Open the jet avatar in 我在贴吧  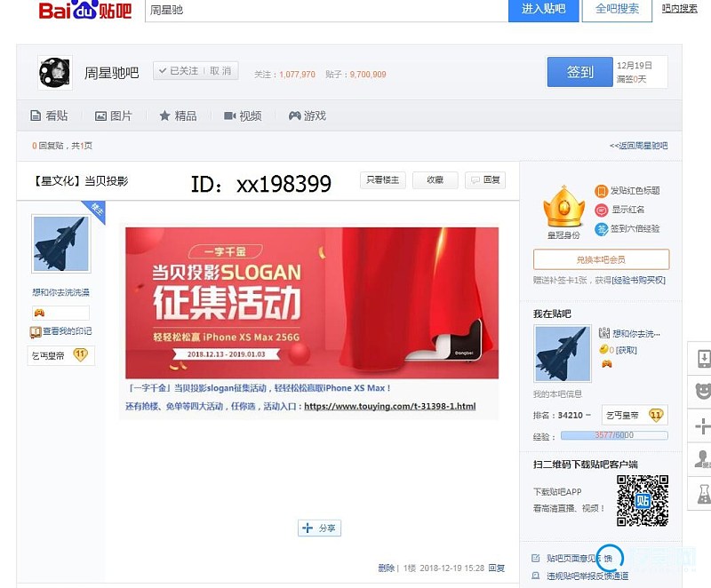click(x=563, y=353)
